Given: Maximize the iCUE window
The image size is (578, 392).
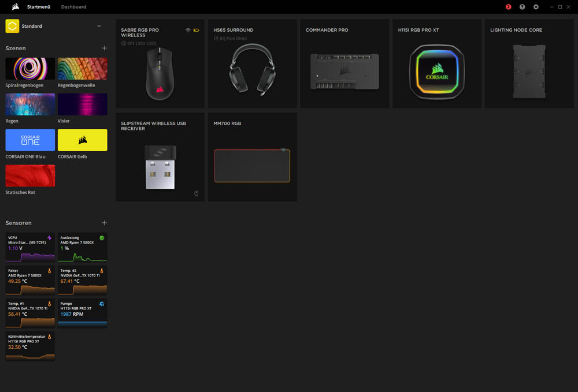Looking at the screenshot, I should (x=560, y=6).
